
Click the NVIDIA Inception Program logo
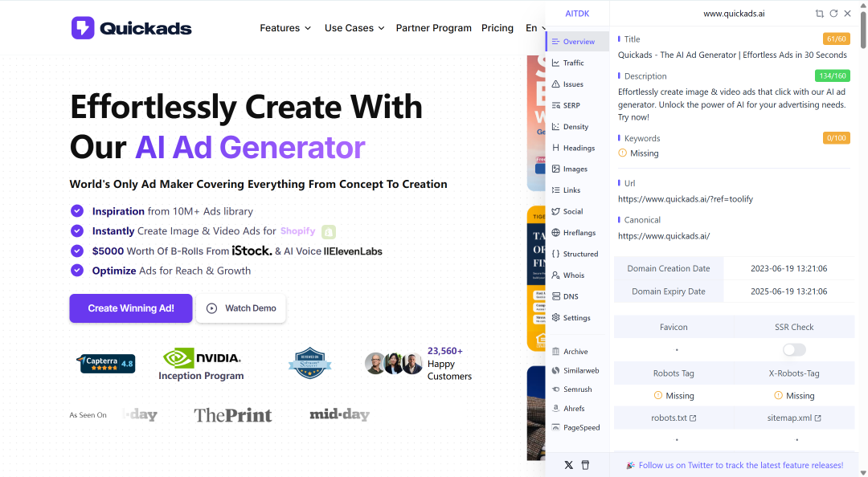[201, 364]
